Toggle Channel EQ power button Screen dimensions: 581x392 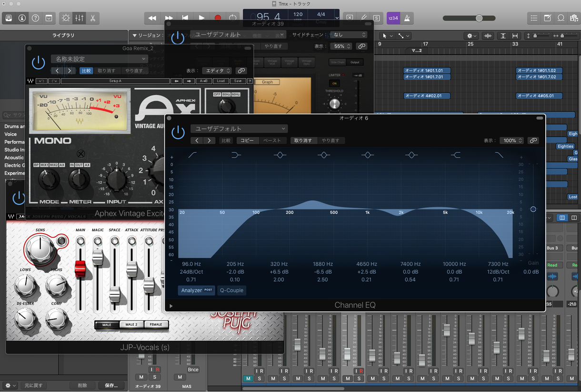[x=178, y=132]
